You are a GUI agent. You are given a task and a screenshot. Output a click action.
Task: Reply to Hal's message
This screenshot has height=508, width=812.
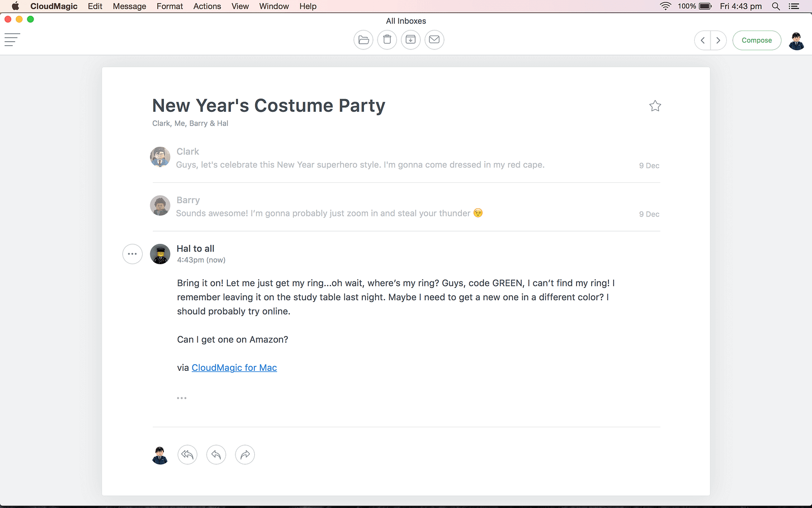point(216,455)
